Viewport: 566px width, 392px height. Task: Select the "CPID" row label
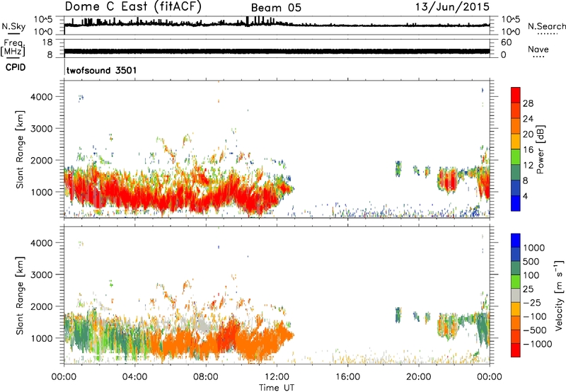pyautogui.click(x=16, y=67)
